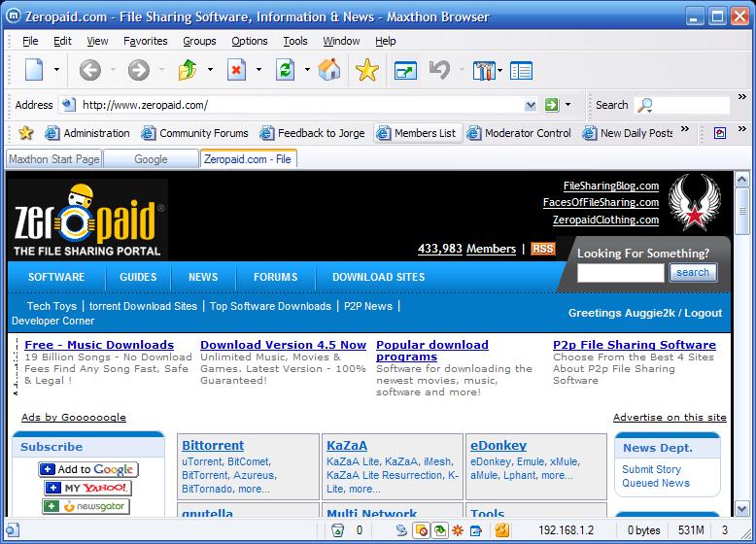The height and width of the screenshot is (544, 756).
Task: Click the MY YAHOO! subscribe button
Action: [88, 488]
